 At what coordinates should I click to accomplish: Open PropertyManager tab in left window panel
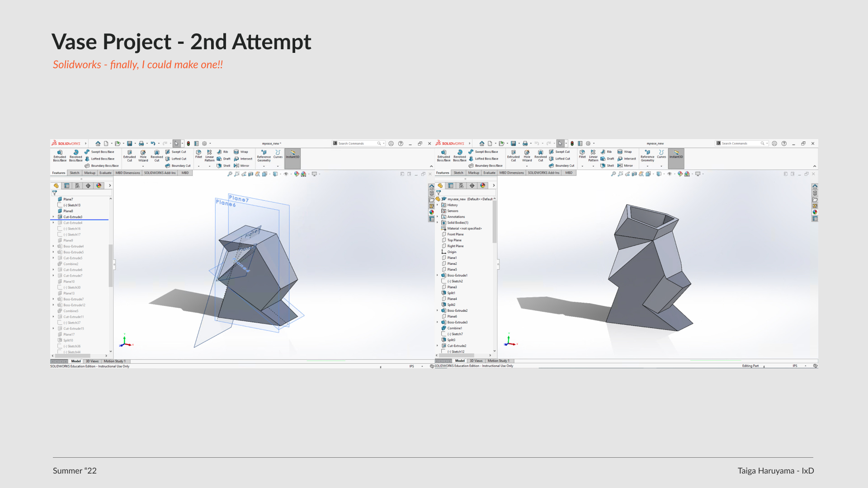point(67,186)
